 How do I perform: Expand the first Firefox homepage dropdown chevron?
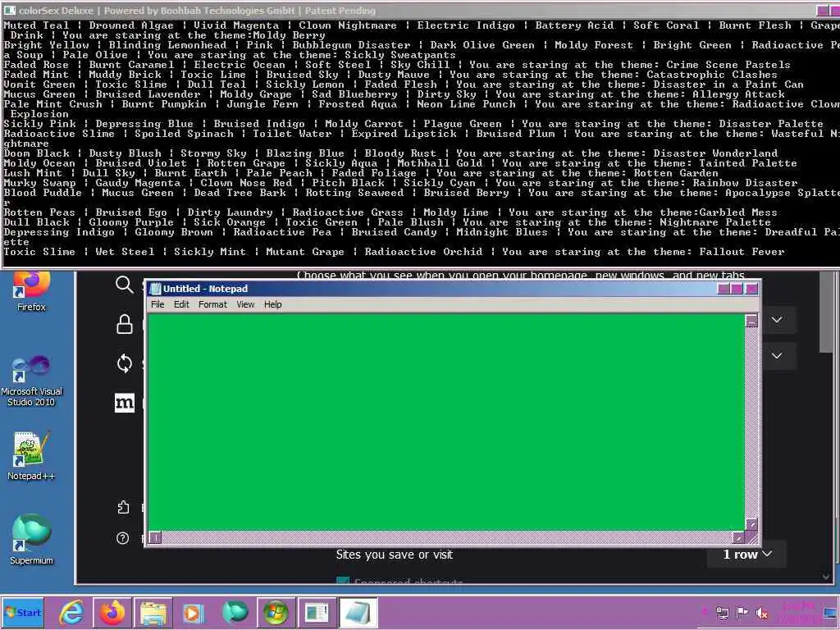coord(777,320)
